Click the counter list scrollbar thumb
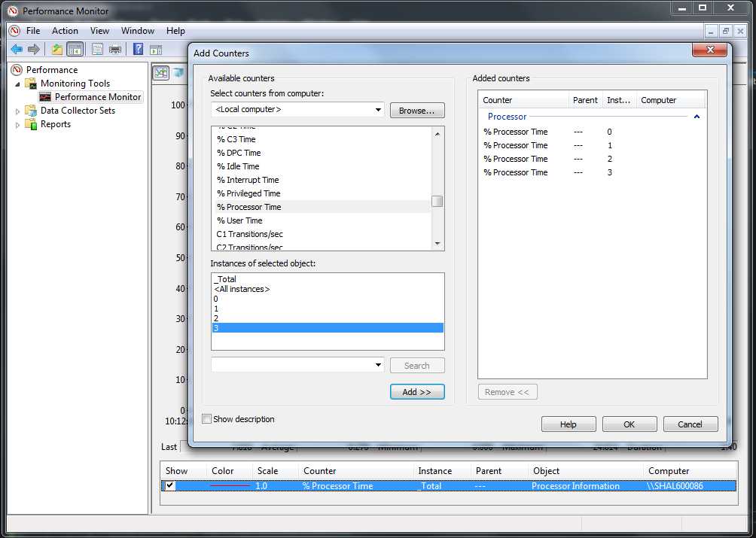 pyautogui.click(x=437, y=202)
